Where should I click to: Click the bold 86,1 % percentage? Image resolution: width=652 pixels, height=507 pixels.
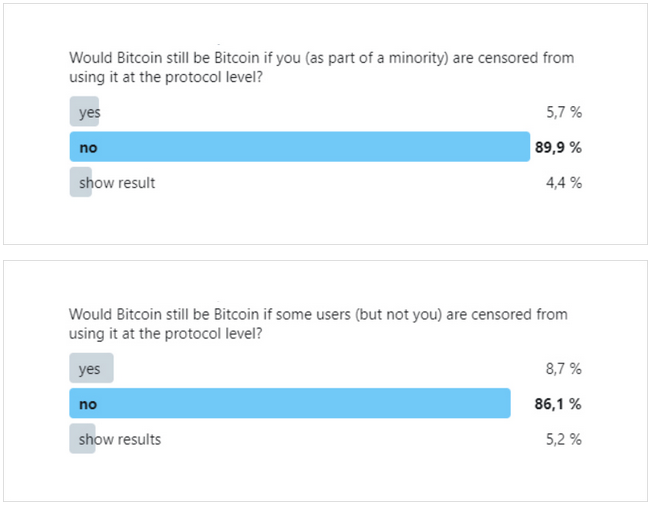click(x=558, y=404)
